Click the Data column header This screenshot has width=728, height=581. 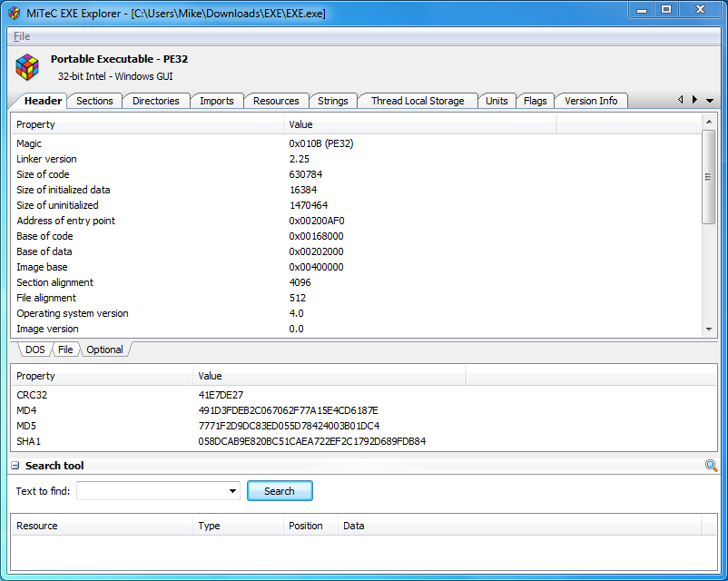(x=520, y=526)
